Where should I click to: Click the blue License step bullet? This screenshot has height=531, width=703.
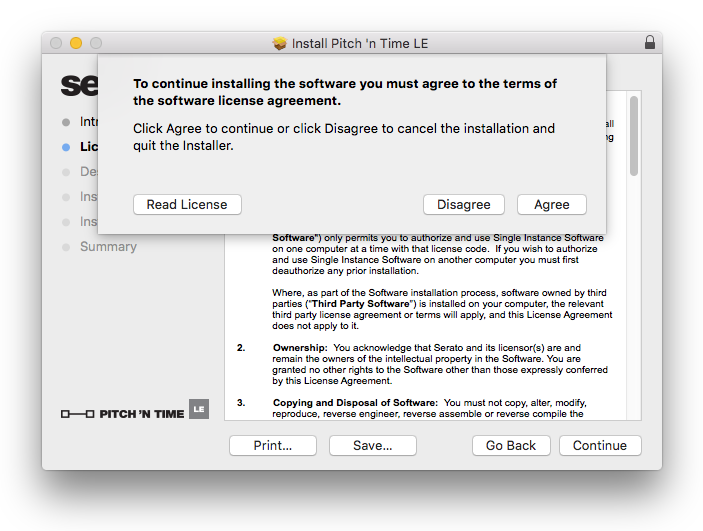(x=66, y=147)
